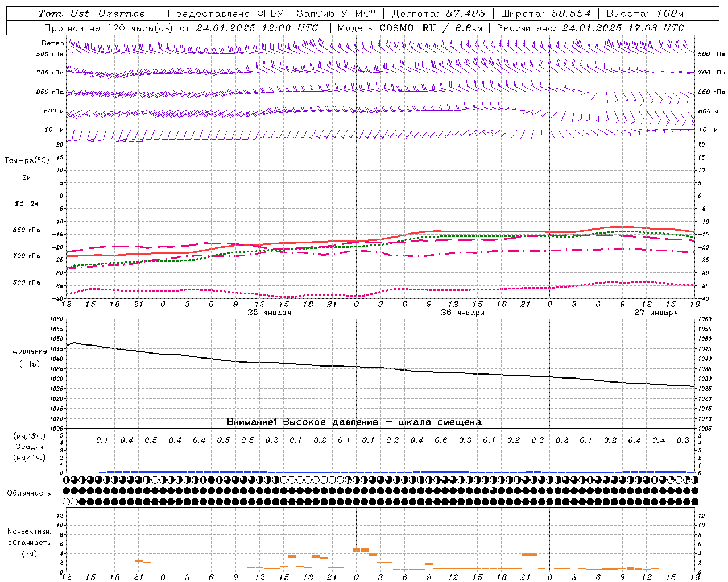The height and width of the screenshot is (582, 728).
Task: Click the date label 25 января
Action: tap(269, 313)
